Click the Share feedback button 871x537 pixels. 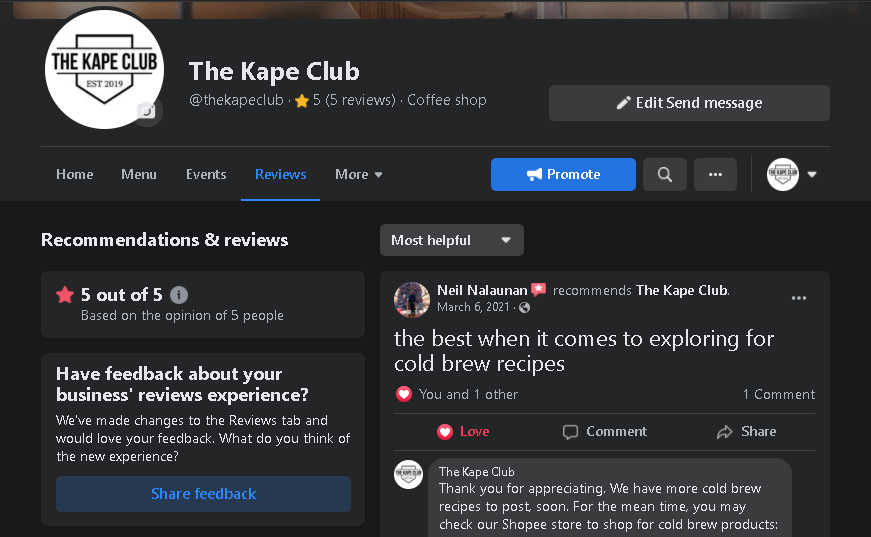pyautogui.click(x=203, y=494)
